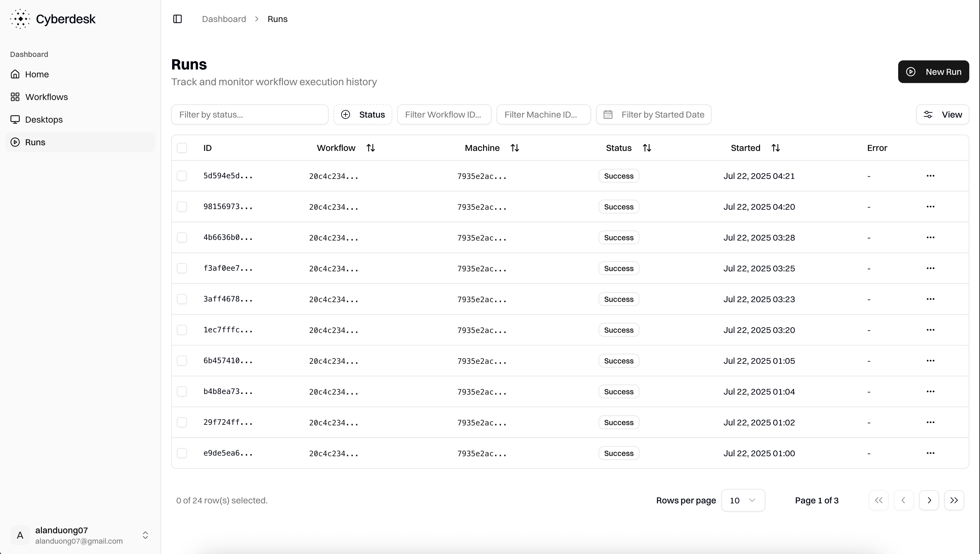980x554 pixels.
Task: Click the Cyberdesk logo icon
Action: coord(20,19)
